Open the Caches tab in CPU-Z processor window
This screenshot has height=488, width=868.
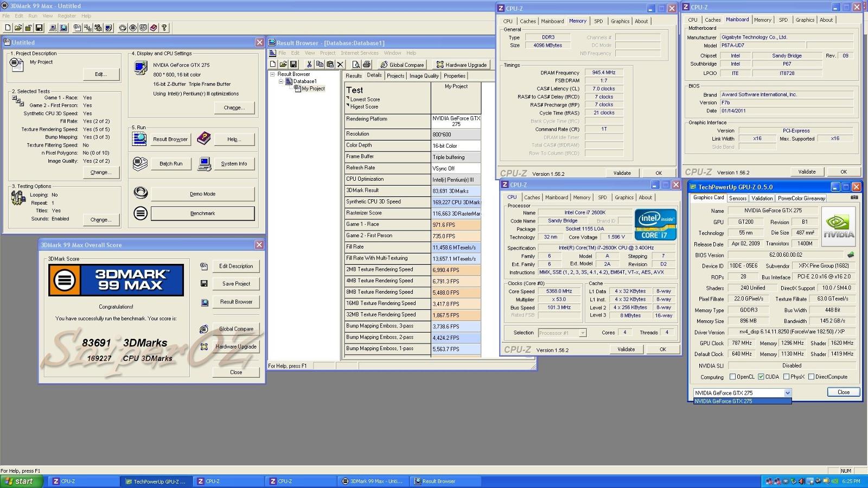click(532, 198)
